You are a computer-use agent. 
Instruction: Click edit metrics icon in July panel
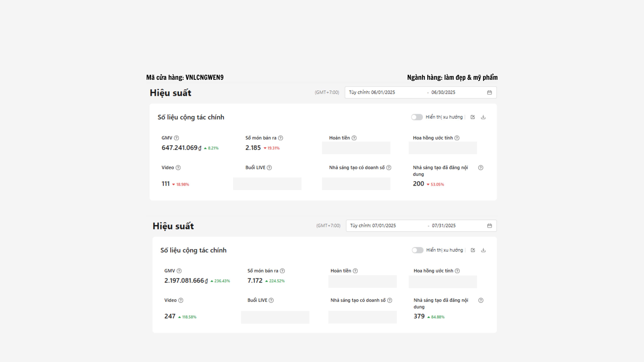[x=473, y=250]
